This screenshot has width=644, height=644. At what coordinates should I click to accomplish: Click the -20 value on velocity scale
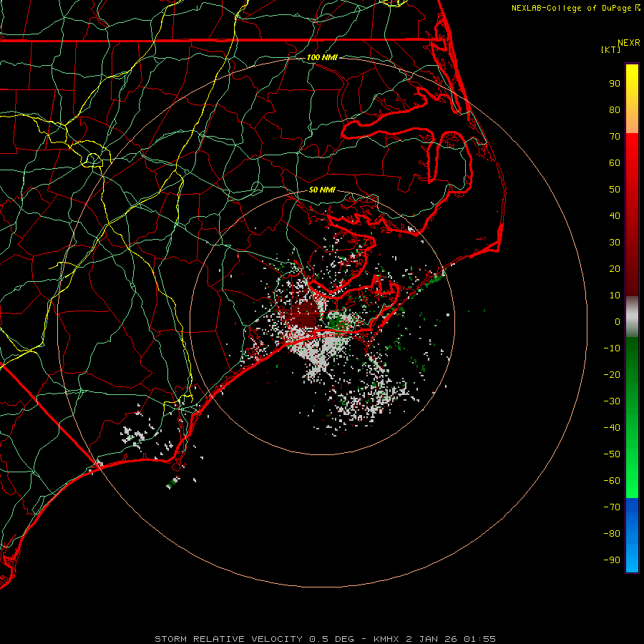(612, 374)
